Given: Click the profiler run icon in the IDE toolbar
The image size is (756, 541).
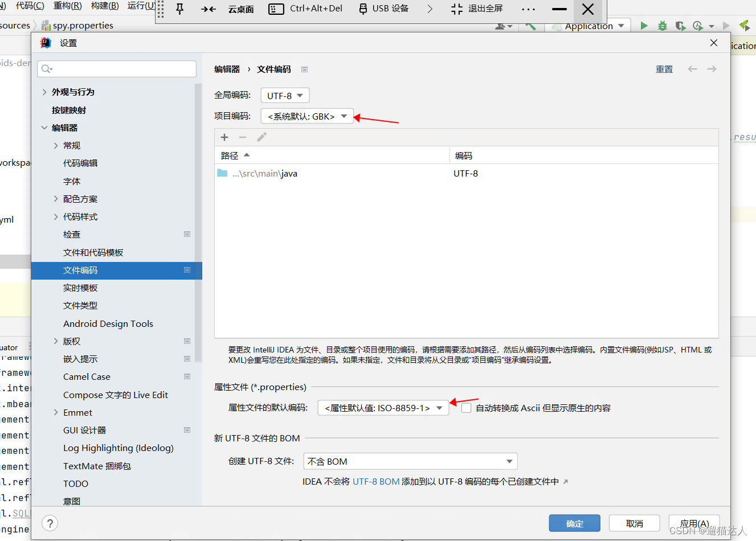Looking at the screenshot, I should point(698,26).
